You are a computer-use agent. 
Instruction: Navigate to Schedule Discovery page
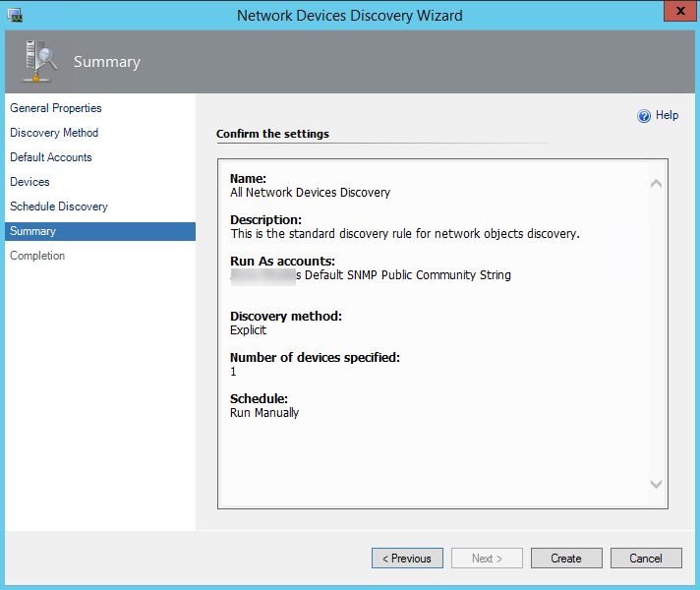(x=59, y=206)
